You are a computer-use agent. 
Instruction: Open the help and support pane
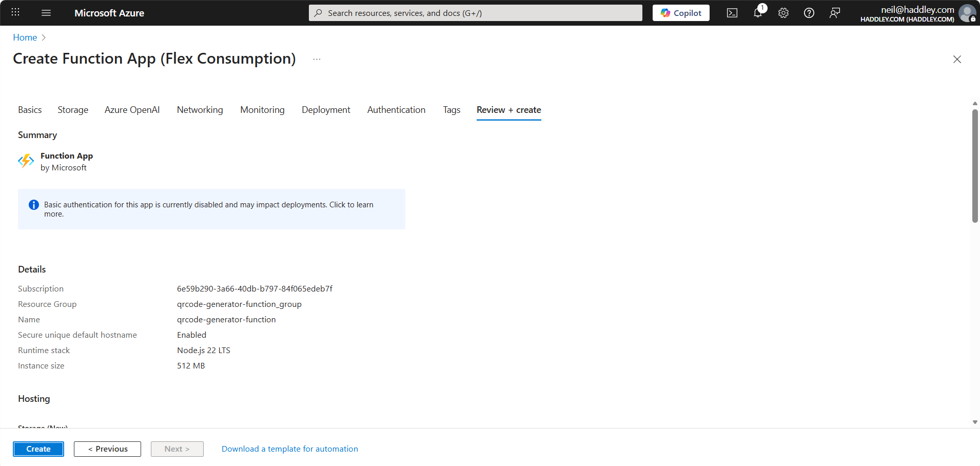click(x=810, y=13)
